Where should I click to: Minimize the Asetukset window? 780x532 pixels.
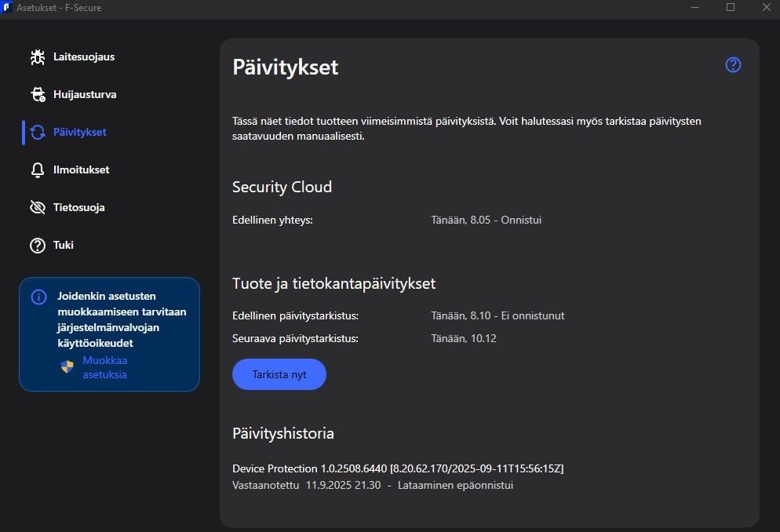695,8
